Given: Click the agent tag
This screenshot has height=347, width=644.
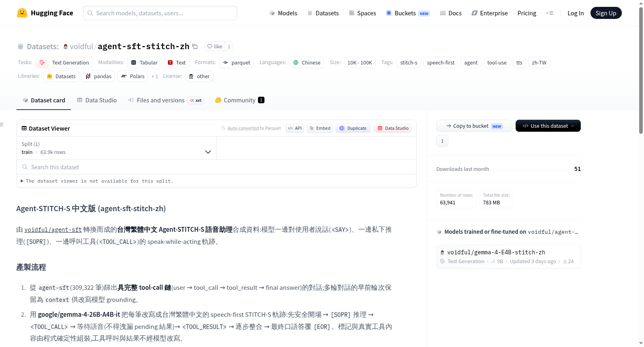Looking at the screenshot, I should coord(471,62).
